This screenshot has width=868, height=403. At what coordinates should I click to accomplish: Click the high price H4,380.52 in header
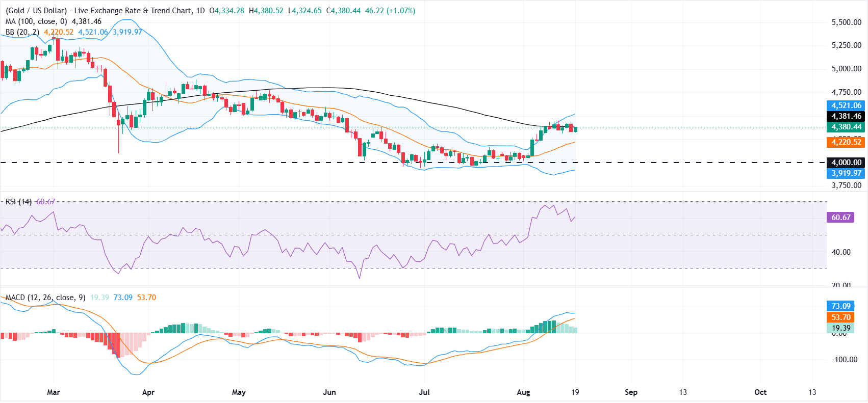266,11
